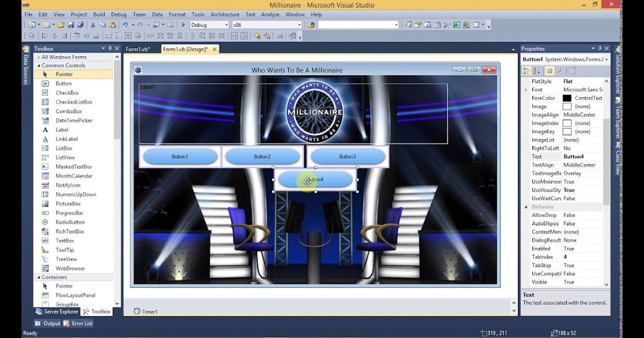Click the Undo arrow icon
This screenshot has height=338, width=644.
click(125, 25)
